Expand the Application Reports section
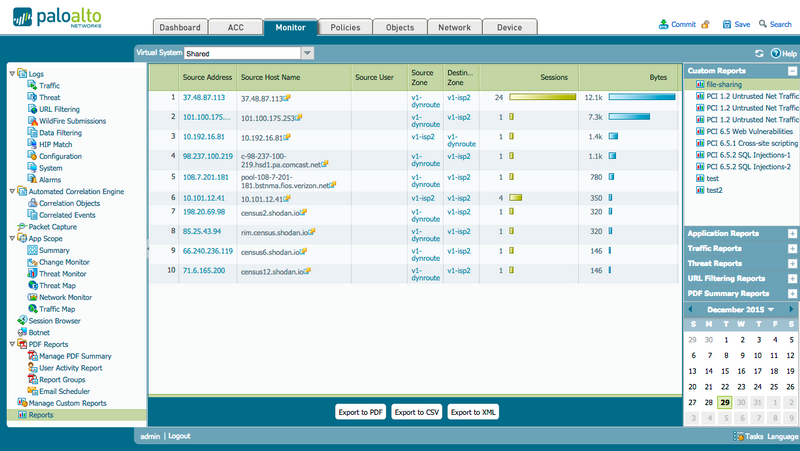This screenshot has width=800, height=451. [x=792, y=233]
